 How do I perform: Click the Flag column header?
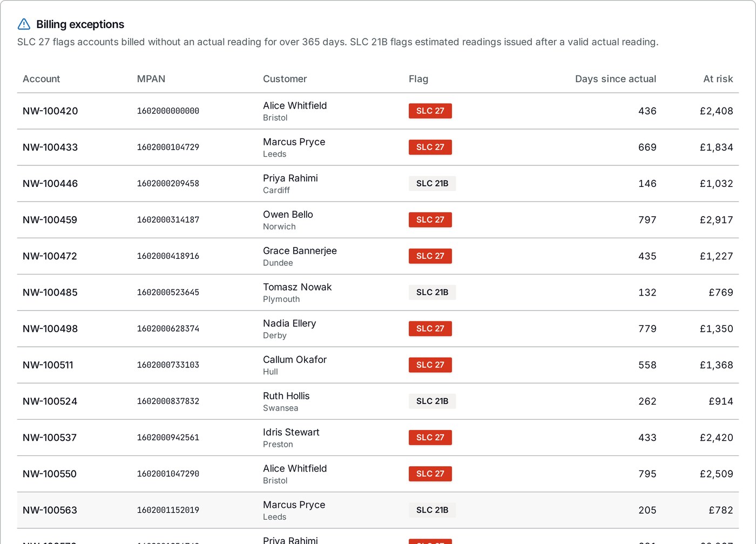418,79
